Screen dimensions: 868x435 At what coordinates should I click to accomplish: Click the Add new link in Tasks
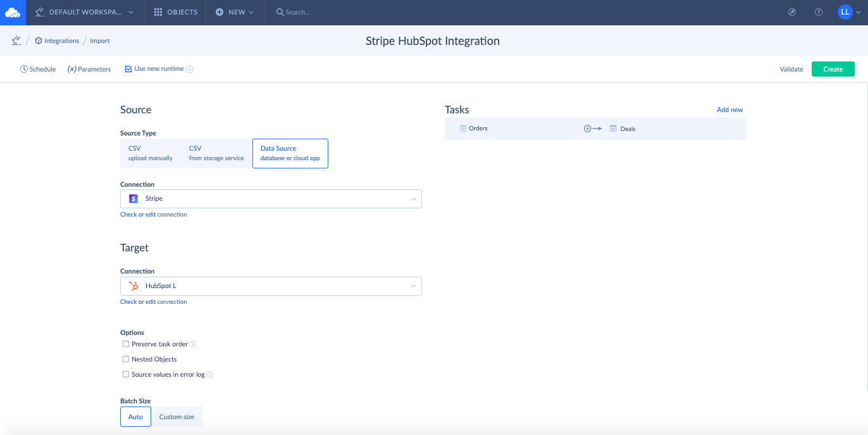(729, 109)
